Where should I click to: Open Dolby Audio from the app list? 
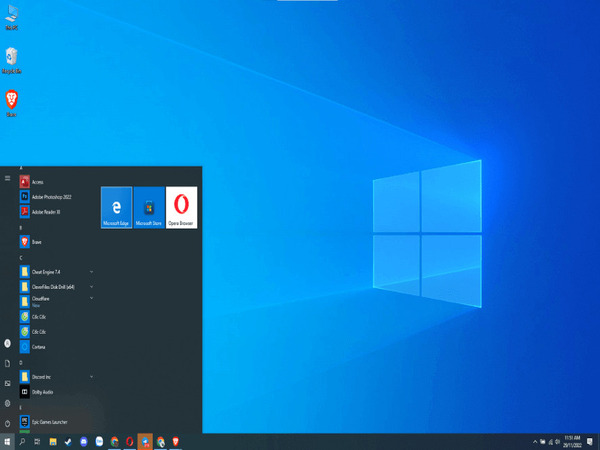[x=42, y=392]
